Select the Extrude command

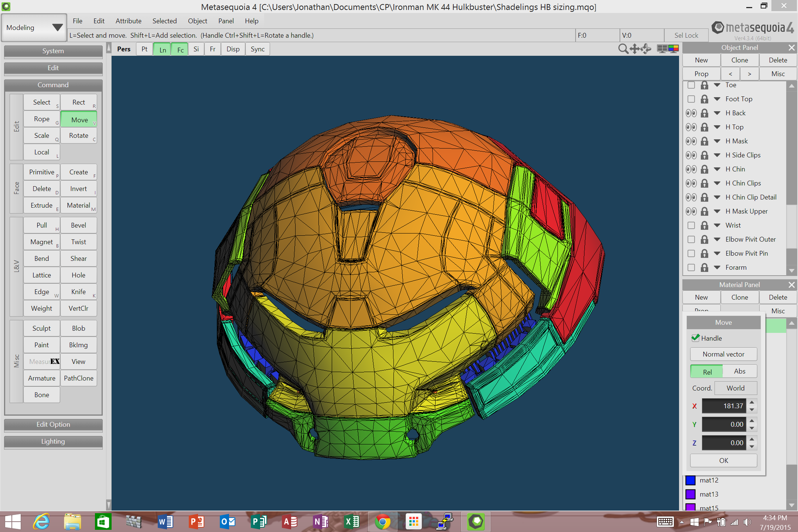coord(42,205)
